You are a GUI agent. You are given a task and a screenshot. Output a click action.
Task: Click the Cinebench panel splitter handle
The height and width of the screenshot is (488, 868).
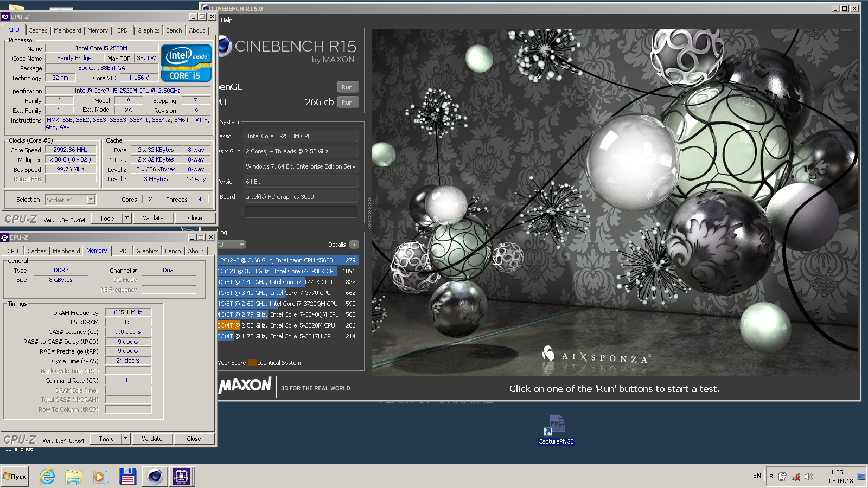(x=369, y=212)
